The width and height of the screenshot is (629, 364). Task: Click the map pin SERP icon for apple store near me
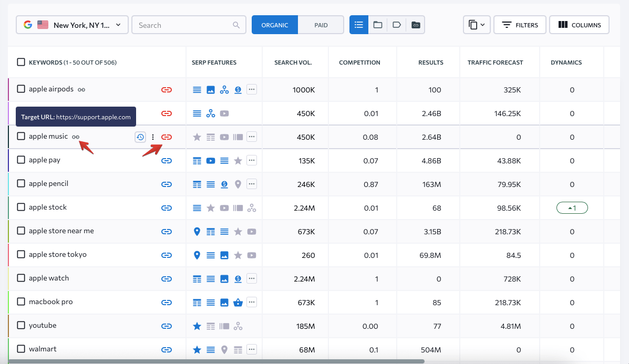197,232
